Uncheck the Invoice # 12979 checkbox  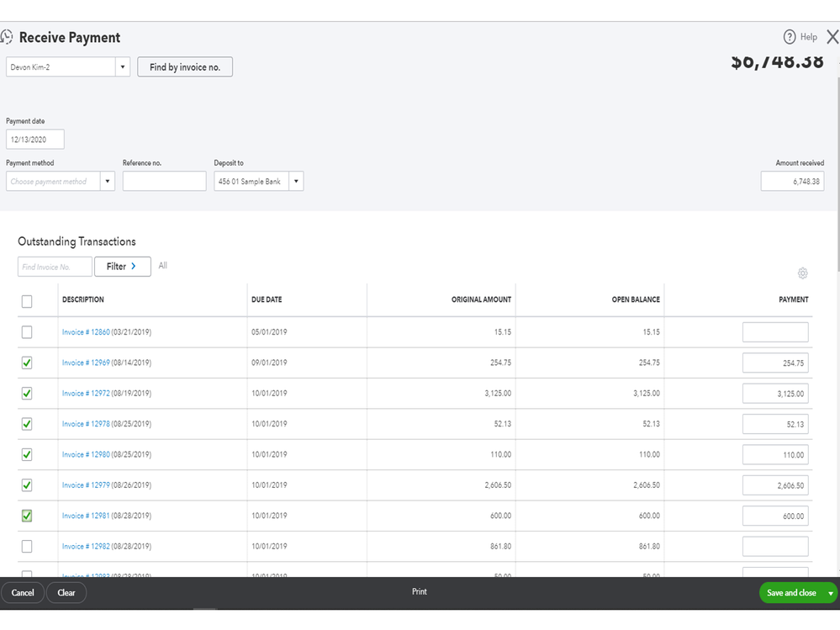tap(27, 484)
